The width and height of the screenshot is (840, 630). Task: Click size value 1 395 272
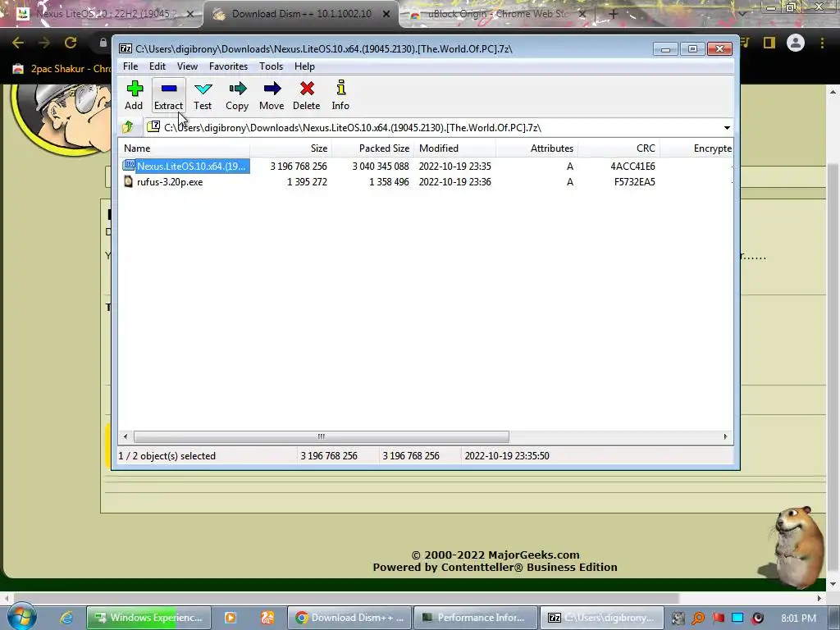[307, 182]
